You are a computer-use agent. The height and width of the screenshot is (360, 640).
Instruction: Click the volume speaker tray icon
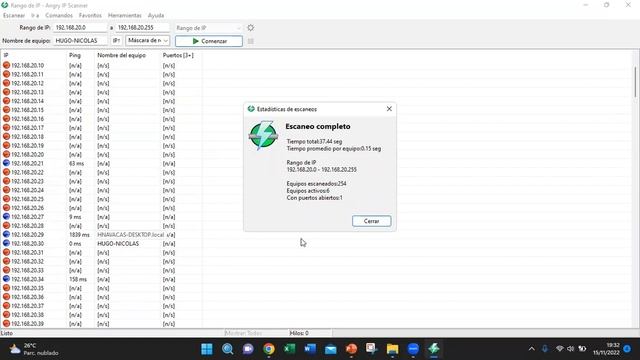pyautogui.click(x=571, y=349)
